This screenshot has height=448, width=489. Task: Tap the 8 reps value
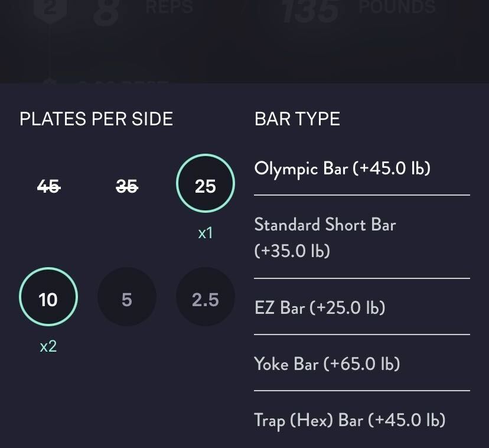click(107, 12)
